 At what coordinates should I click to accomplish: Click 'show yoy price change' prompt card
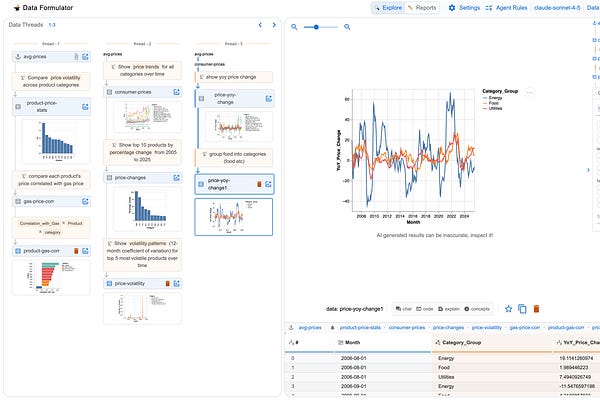click(x=234, y=77)
